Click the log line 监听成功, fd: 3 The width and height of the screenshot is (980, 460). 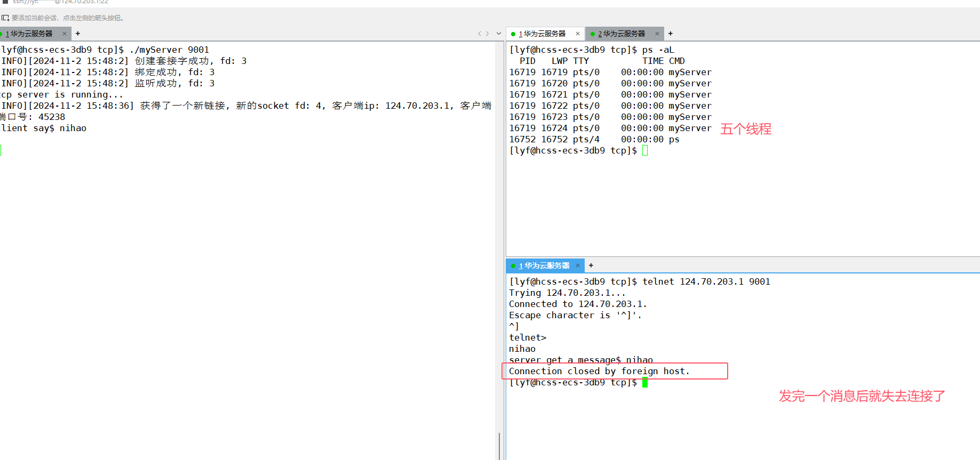click(108, 83)
